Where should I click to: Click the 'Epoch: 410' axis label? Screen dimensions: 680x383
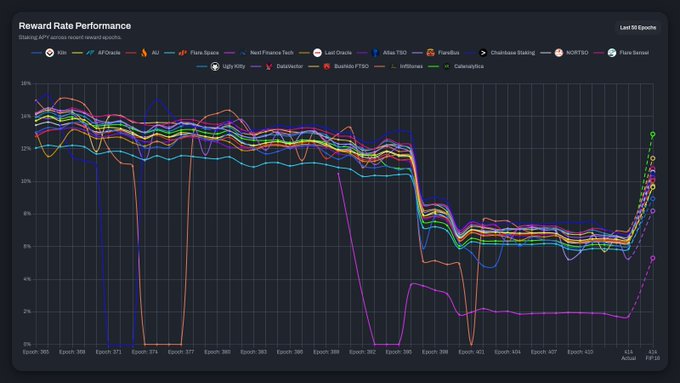click(x=580, y=352)
